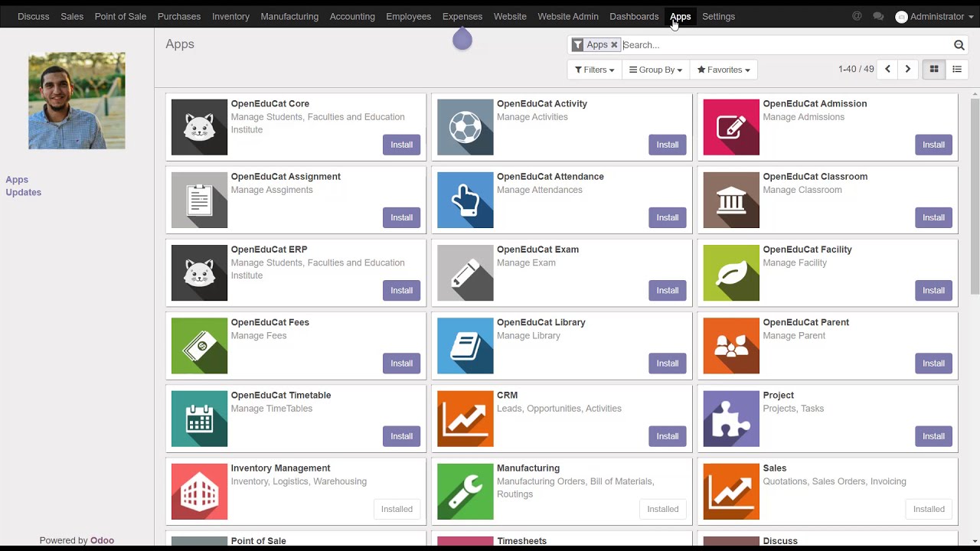Open the Dashboards menu
The image size is (980, 551).
[x=634, y=16]
